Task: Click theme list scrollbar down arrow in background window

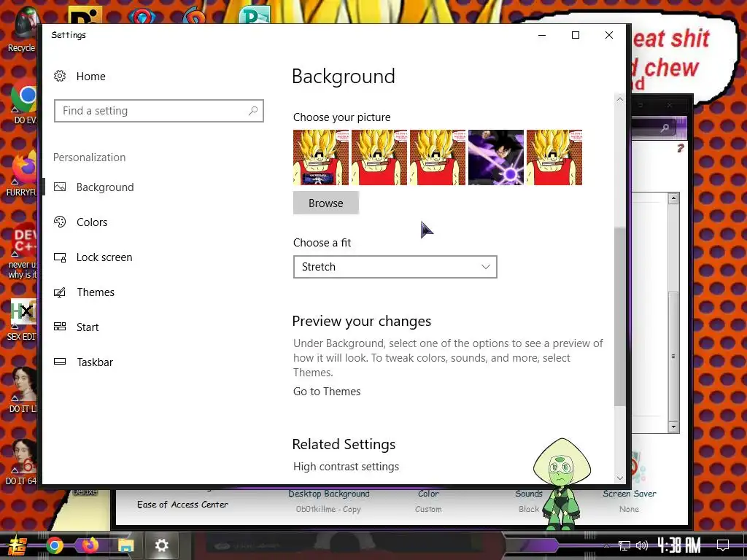Action: point(673,427)
